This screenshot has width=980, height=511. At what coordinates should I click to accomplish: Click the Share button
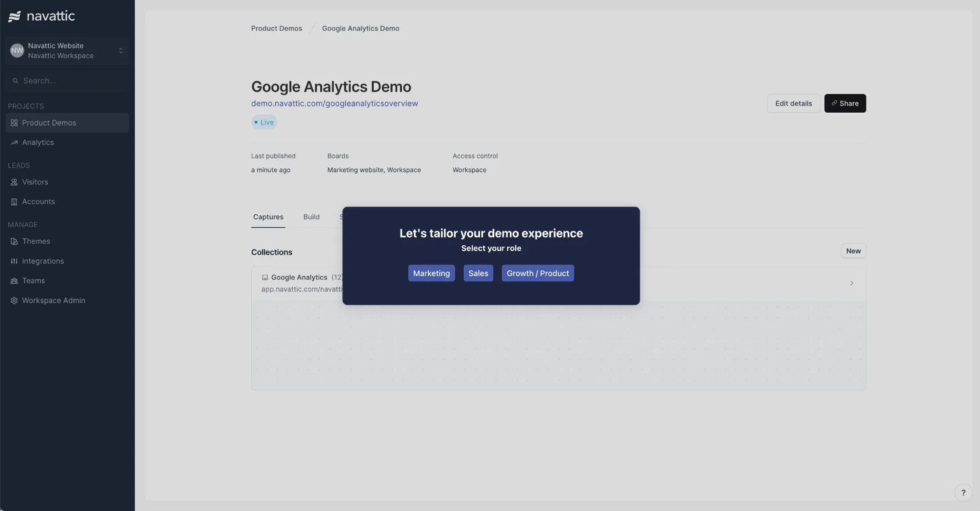coord(845,104)
